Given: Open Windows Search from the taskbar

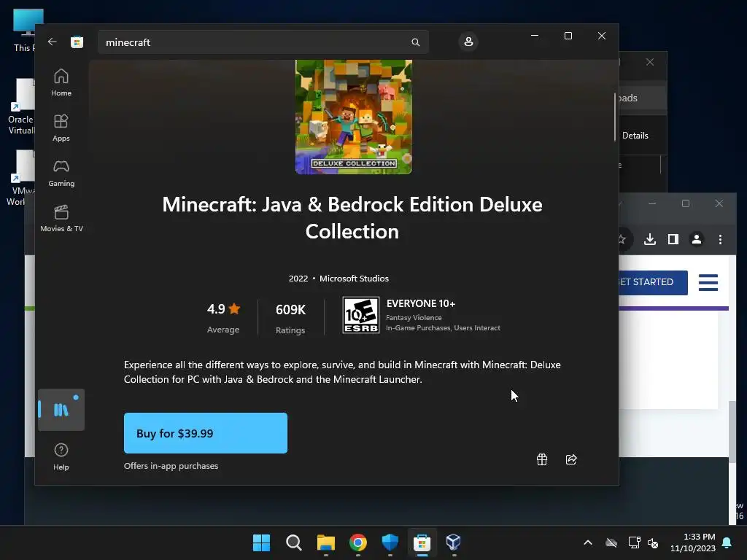Looking at the screenshot, I should click(x=293, y=542).
